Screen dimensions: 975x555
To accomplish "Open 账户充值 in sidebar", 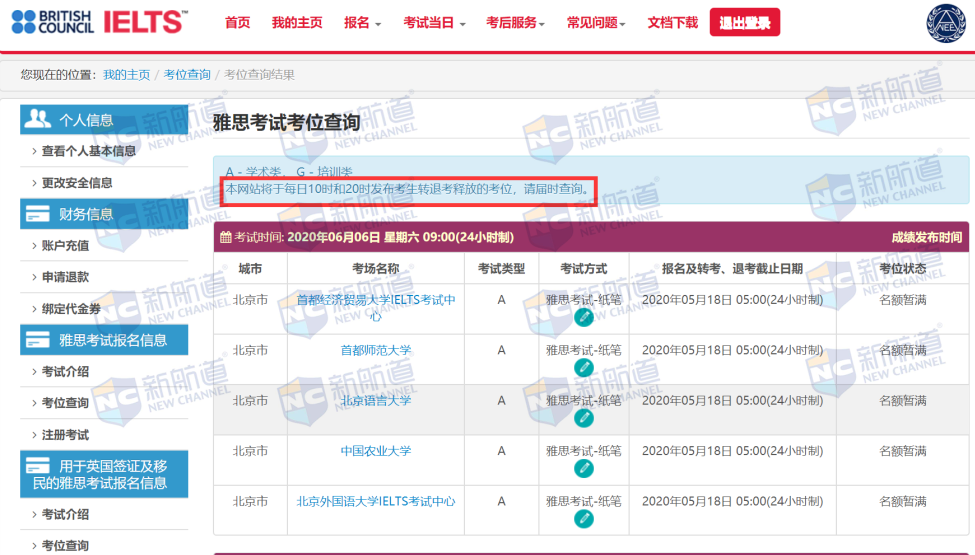I will 65,245.
